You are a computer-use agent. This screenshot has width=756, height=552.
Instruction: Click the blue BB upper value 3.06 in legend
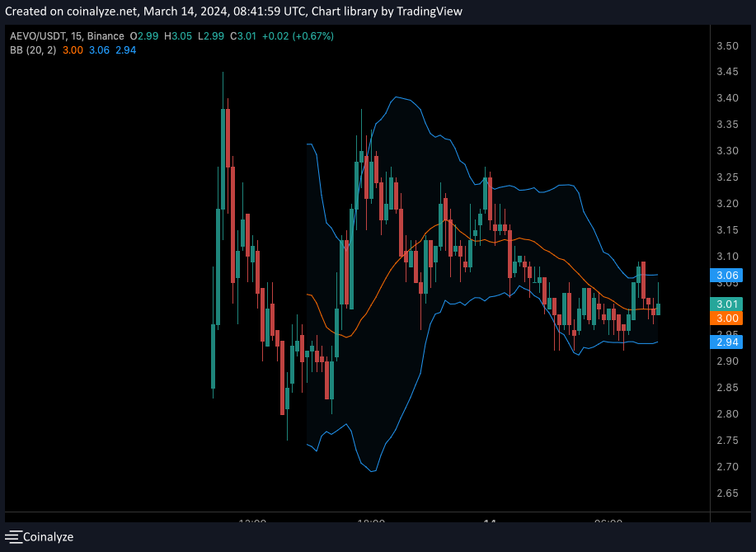click(99, 50)
